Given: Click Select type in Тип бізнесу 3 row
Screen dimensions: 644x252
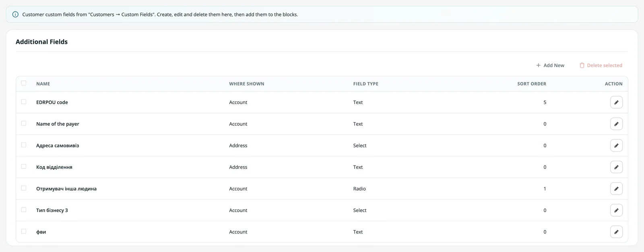Looking at the screenshot, I should coord(360,211).
